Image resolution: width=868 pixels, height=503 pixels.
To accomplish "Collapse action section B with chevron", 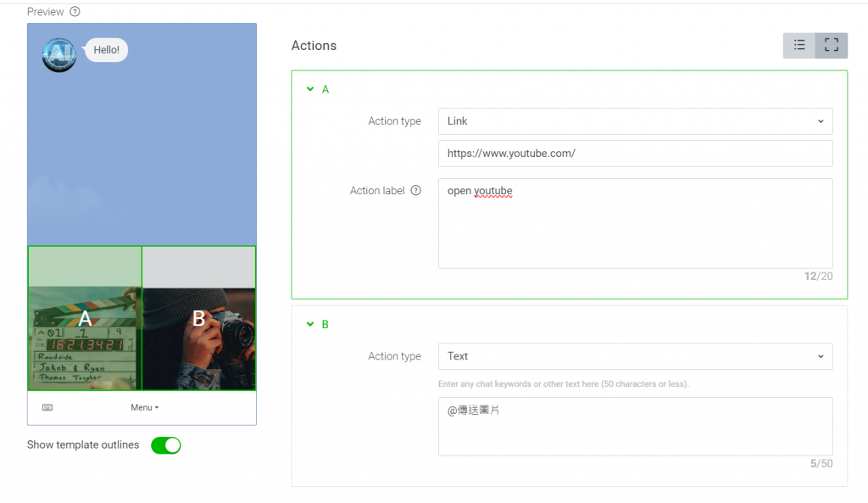I will pyautogui.click(x=310, y=324).
